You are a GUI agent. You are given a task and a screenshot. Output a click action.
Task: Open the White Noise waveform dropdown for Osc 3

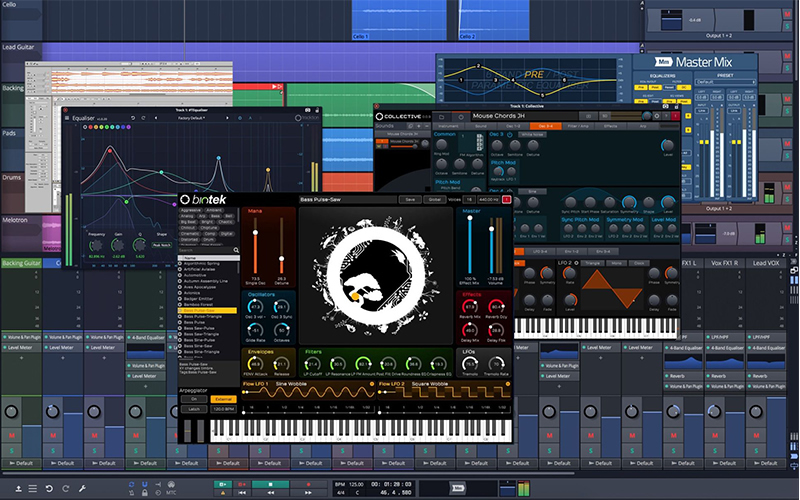pos(532,135)
